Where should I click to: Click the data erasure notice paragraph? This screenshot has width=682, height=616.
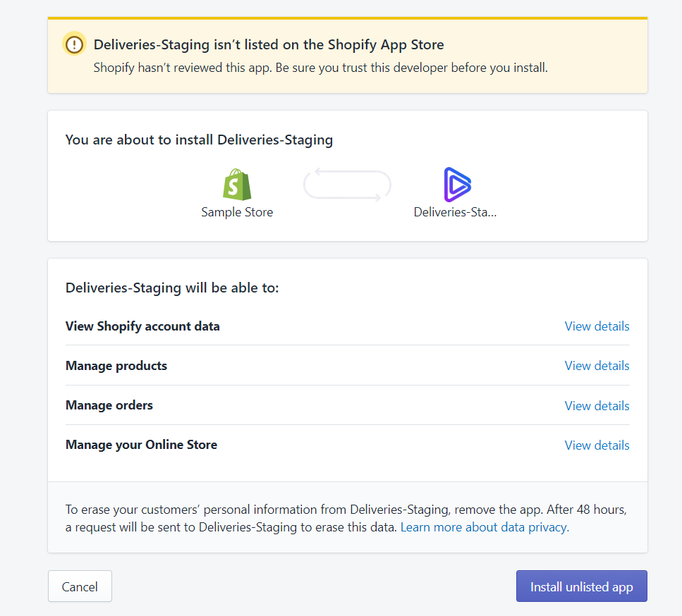tap(346, 518)
